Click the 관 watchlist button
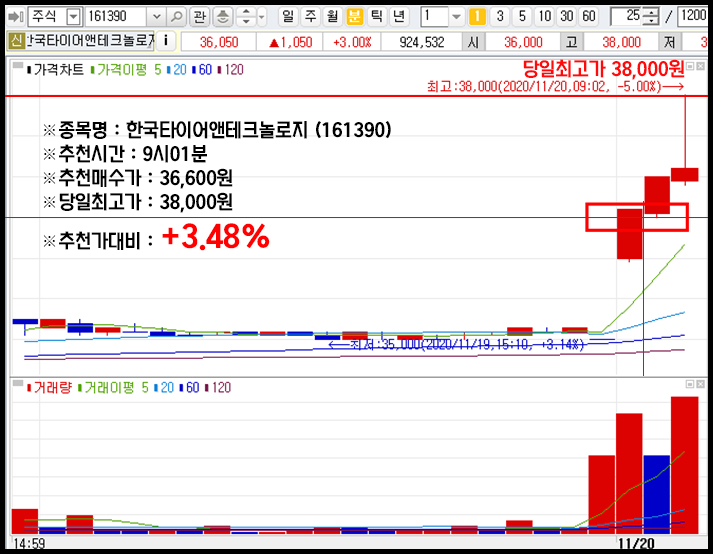This screenshot has height=554, width=713. [199, 17]
